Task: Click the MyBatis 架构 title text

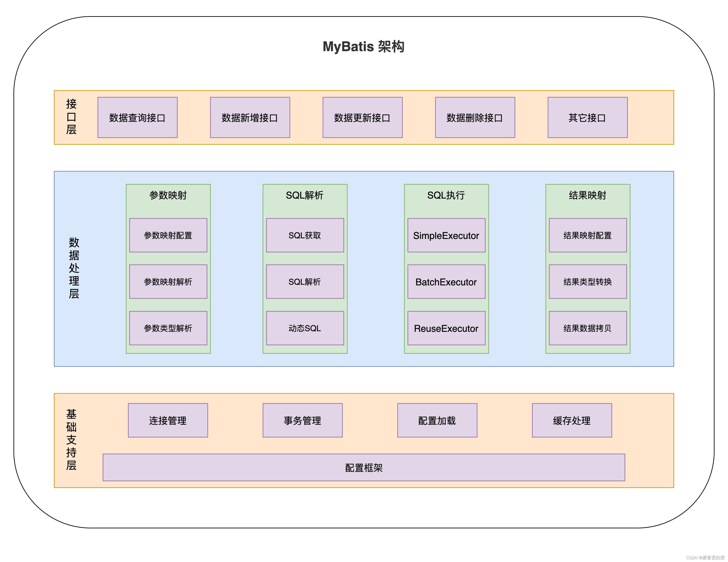Action: pyautogui.click(x=364, y=46)
